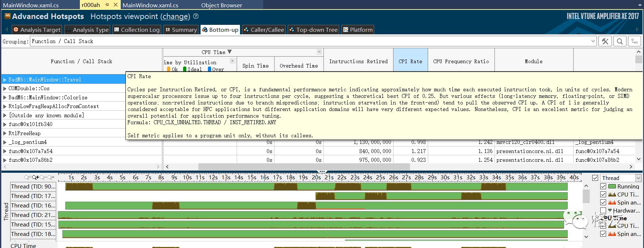Viewport: 644px width, 248px height.
Task: Click the (change) viewpoint link
Action: (175, 16)
